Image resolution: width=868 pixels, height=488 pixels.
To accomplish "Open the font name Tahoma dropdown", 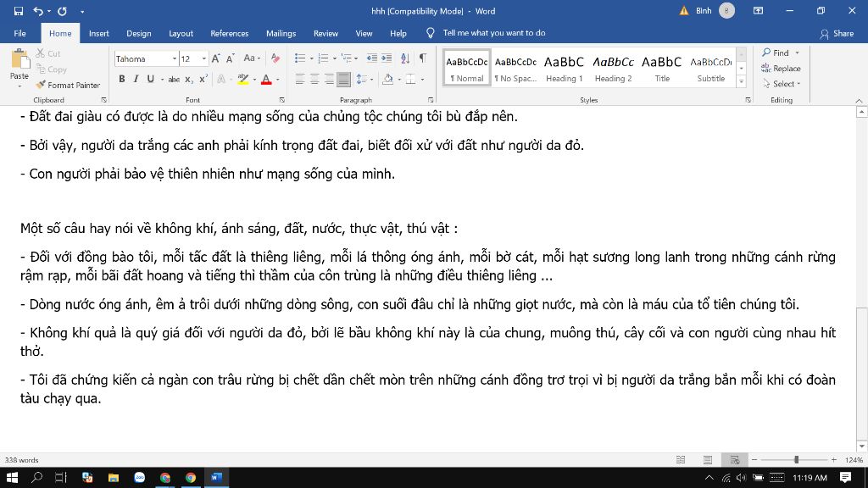I will coord(175,58).
